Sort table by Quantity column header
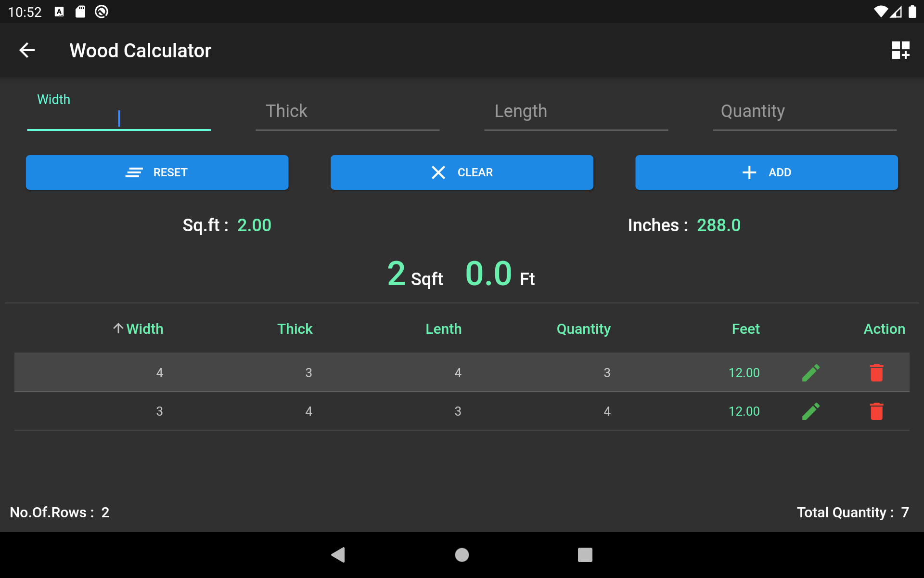The height and width of the screenshot is (578, 924). [x=583, y=329]
